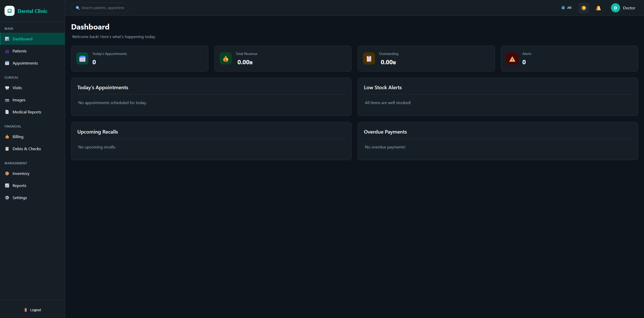Screen dimensions: 644x318
Task: Navigate to the Billing section
Action: pos(18,137)
